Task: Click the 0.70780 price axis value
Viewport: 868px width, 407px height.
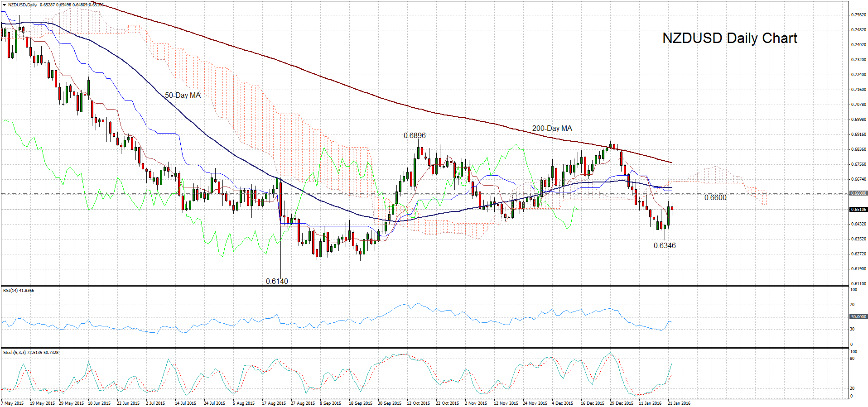Action: pyautogui.click(x=858, y=105)
